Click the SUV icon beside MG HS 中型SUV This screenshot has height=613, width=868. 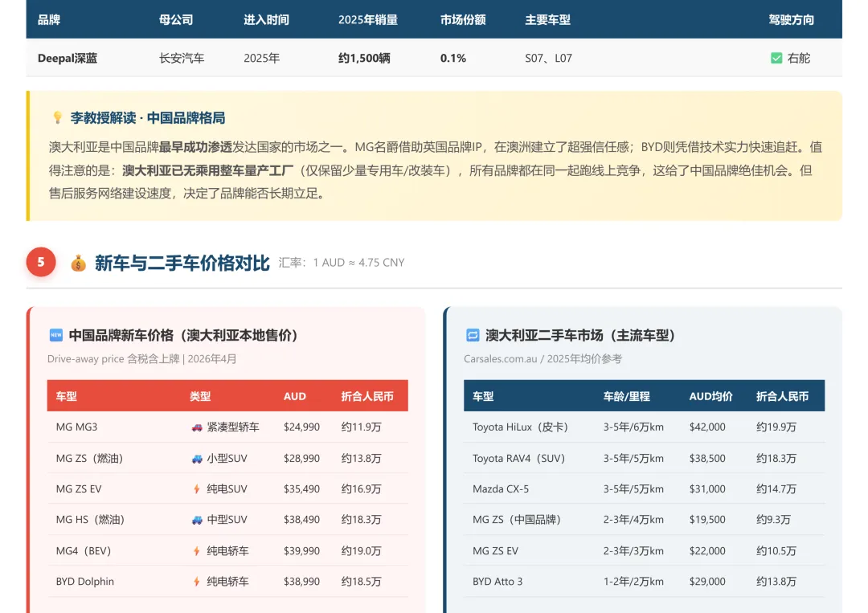pyautogui.click(x=198, y=520)
